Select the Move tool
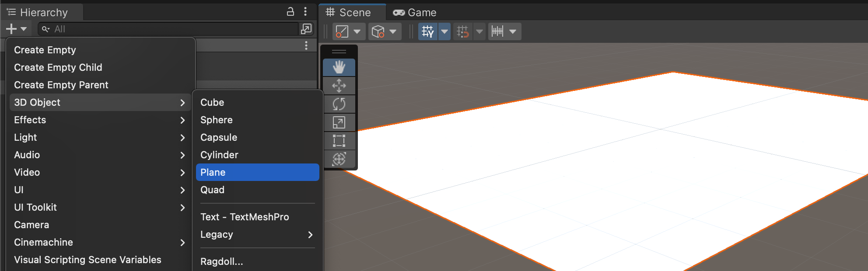The height and width of the screenshot is (271, 868). [x=339, y=86]
